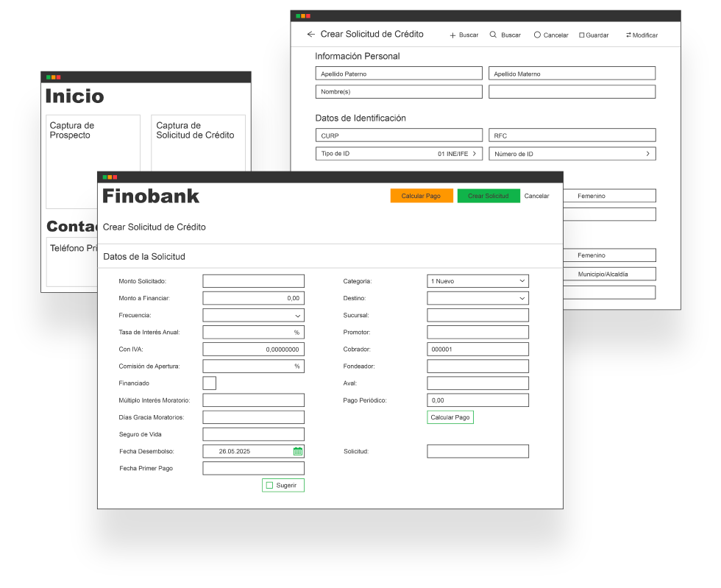Open the calendar icon in Fecha Desembolso
This screenshot has width=721, height=588.
[x=298, y=451]
